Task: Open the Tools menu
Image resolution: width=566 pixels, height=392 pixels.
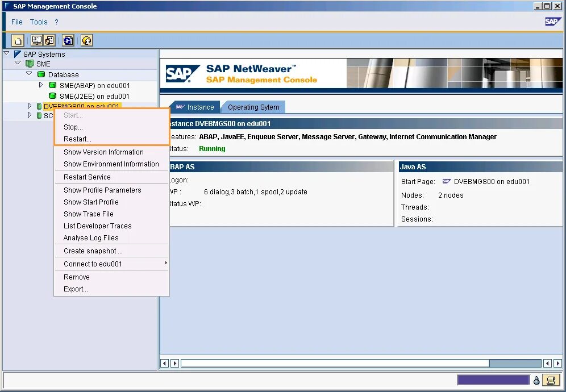Action: tap(39, 22)
